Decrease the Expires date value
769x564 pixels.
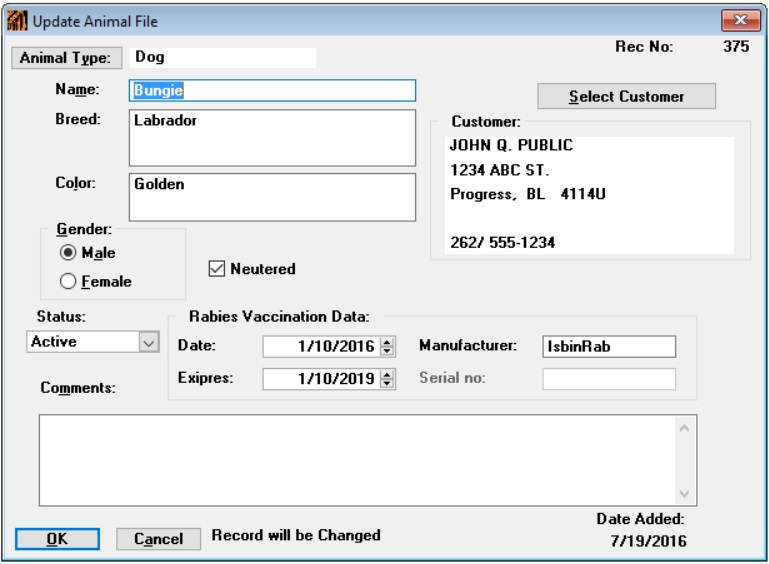tap(389, 383)
